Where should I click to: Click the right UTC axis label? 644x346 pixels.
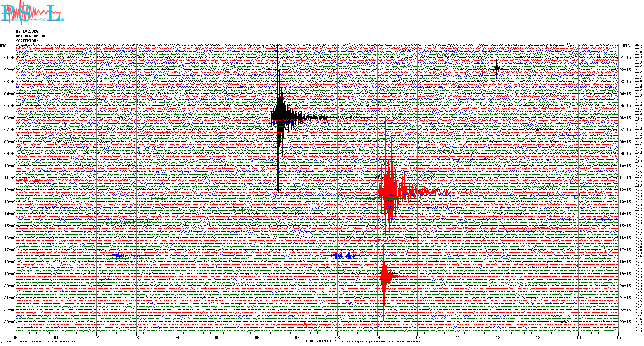(626, 46)
